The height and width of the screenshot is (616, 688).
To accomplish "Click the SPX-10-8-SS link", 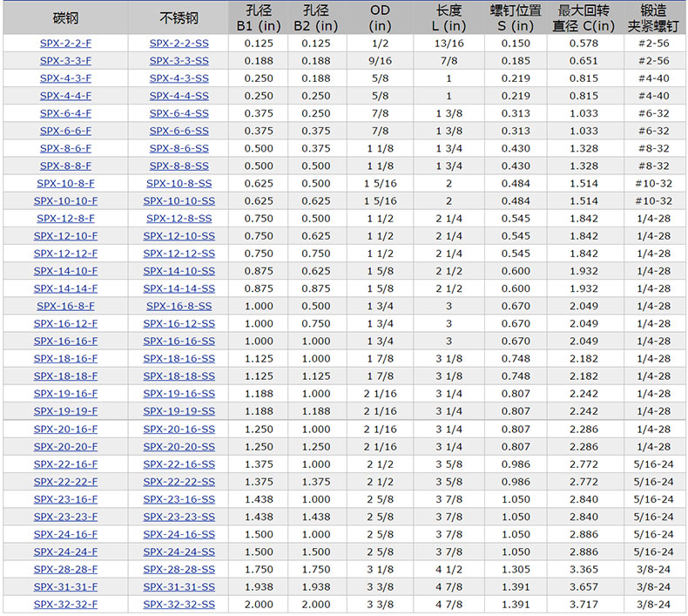I will point(179,183).
